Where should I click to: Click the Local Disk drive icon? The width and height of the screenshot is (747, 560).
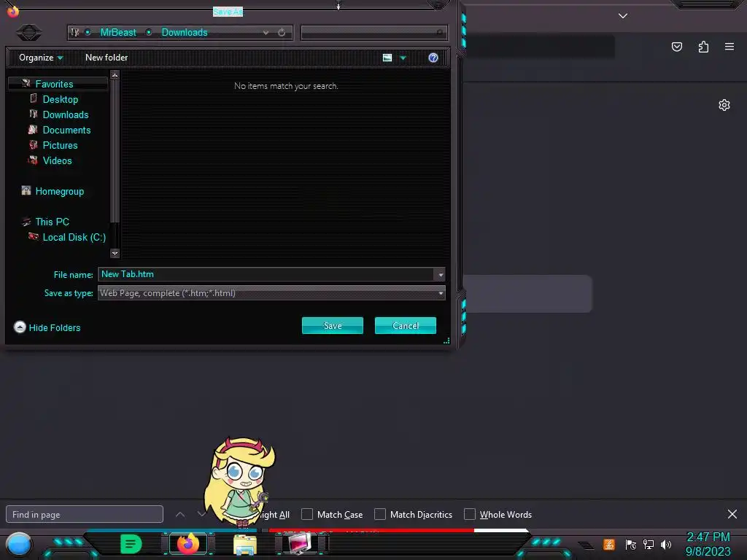click(33, 236)
